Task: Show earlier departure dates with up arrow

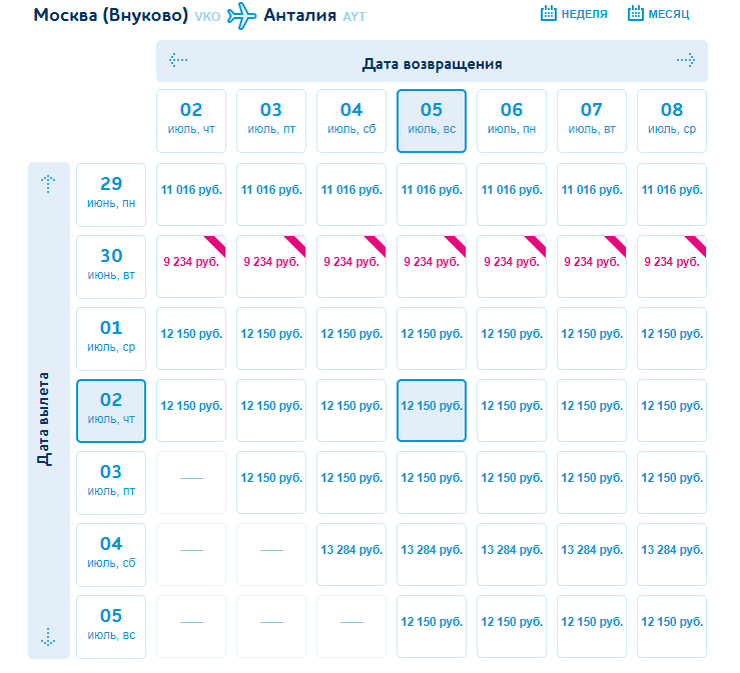Action: 48,184
